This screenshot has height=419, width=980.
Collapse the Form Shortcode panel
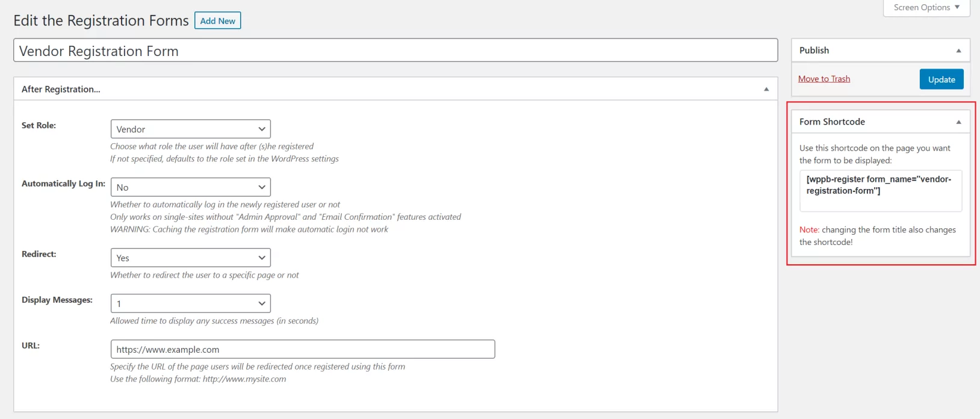pyautogui.click(x=959, y=122)
